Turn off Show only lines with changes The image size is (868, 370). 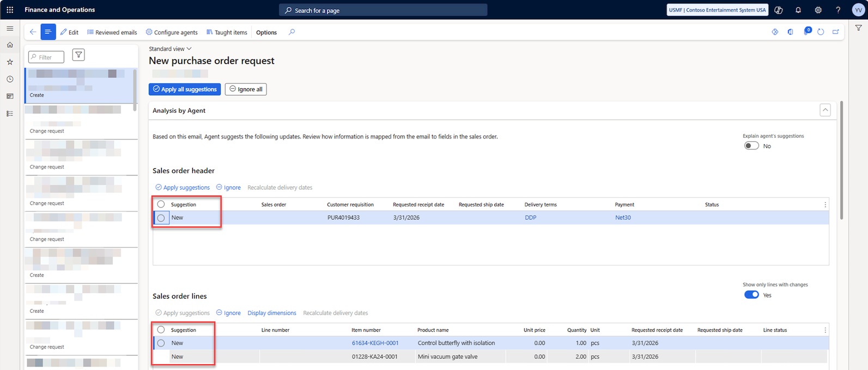[x=751, y=295]
